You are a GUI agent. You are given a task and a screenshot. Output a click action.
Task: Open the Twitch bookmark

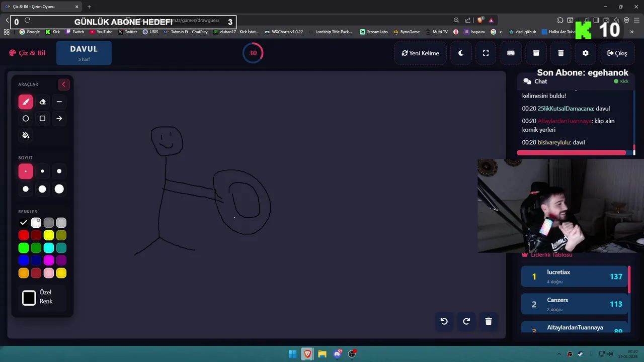75,32
